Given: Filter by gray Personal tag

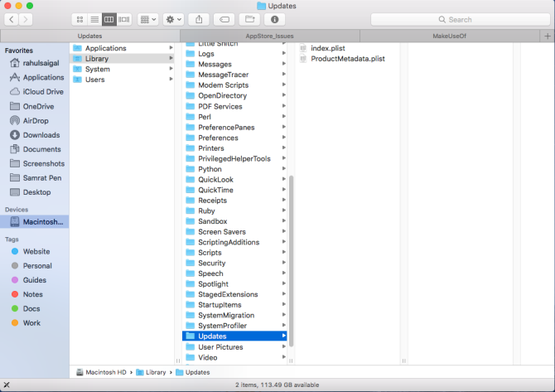Looking at the screenshot, I should (x=31, y=265).
